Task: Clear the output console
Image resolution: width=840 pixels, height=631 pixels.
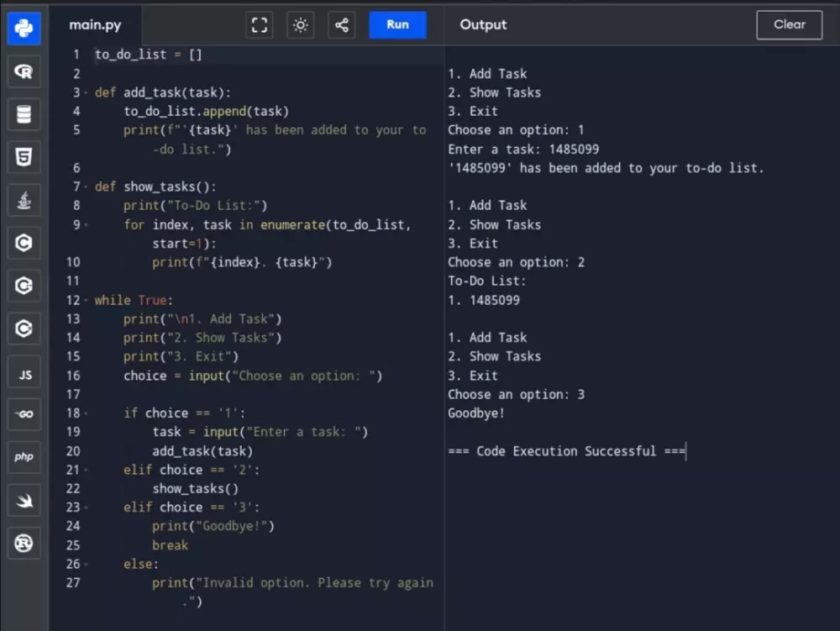Action: pyautogui.click(x=789, y=24)
